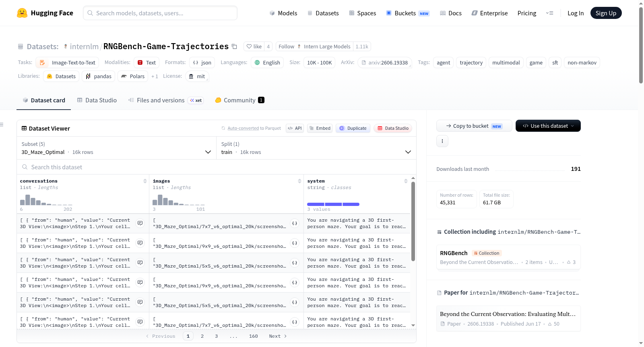Image resolution: width=644 pixels, height=347 pixels.
Task: Expand conversation cell for the second 5x5 row
Action: click(140, 302)
